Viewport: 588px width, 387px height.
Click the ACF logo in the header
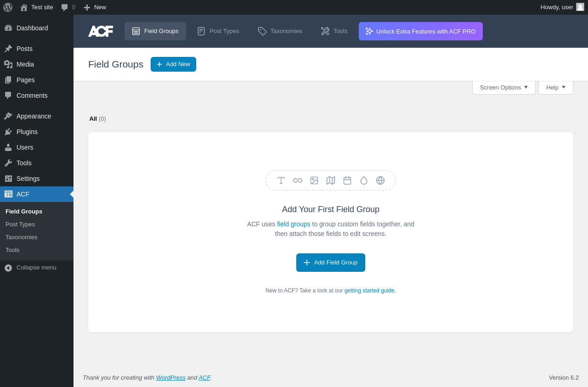pyautogui.click(x=101, y=31)
